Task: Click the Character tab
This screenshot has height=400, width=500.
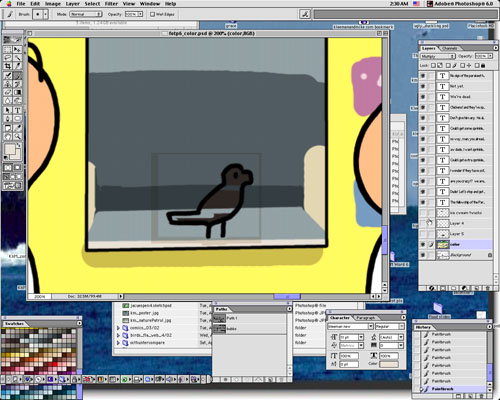Action: coord(340,318)
